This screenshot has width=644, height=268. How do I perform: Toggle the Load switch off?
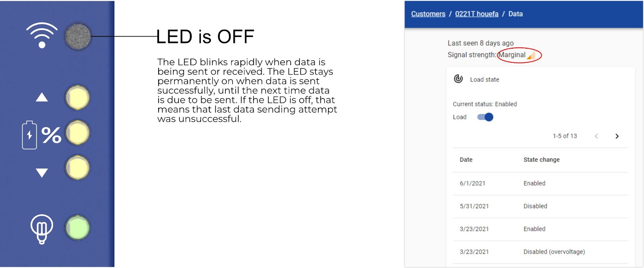pyautogui.click(x=485, y=117)
